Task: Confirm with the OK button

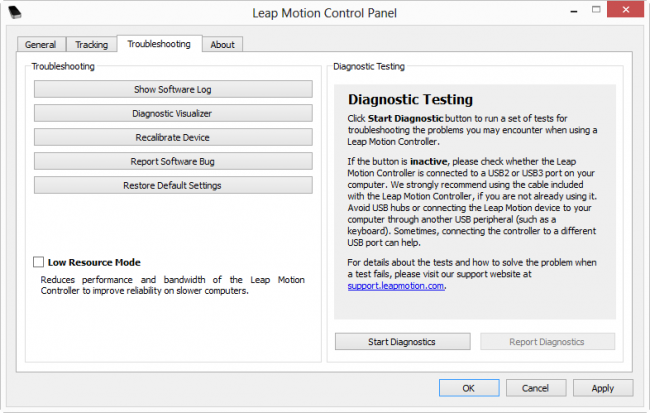Action: 467,388
